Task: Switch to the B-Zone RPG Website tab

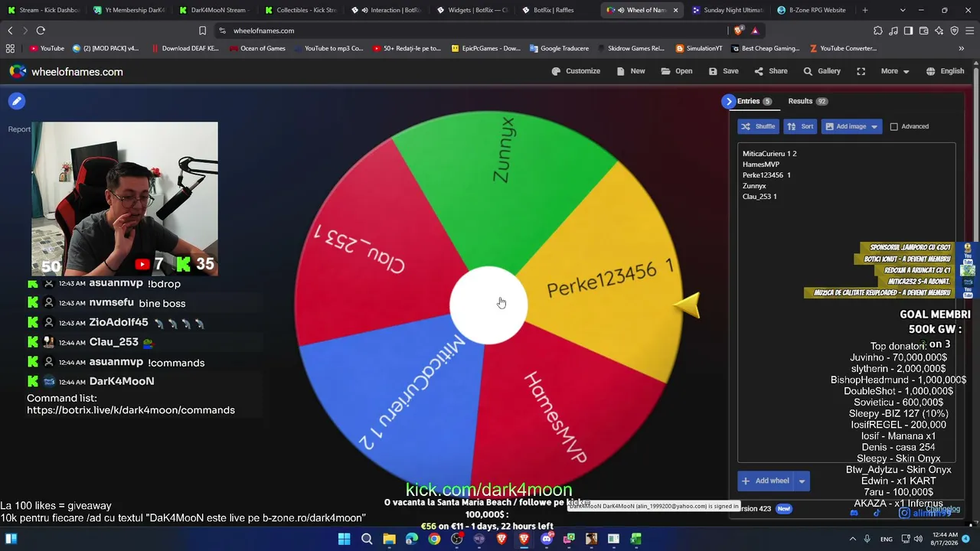Action: pos(811,10)
